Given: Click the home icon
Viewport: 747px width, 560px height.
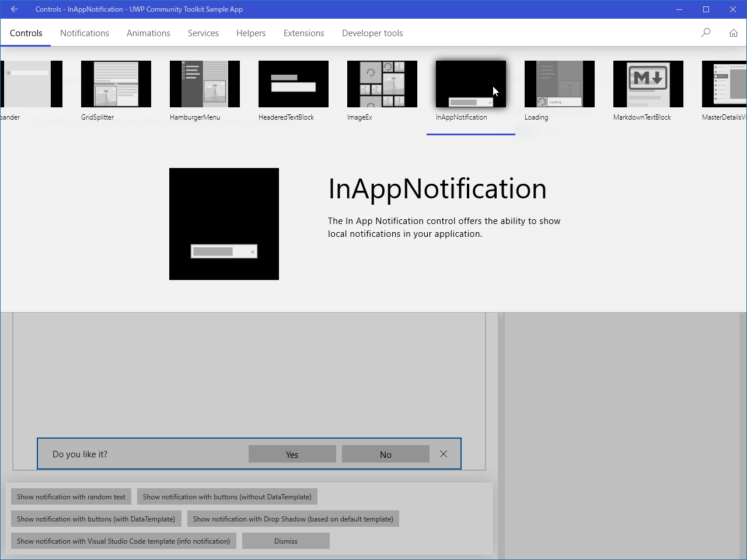Looking at the screenshot, I should pos(734,33).
